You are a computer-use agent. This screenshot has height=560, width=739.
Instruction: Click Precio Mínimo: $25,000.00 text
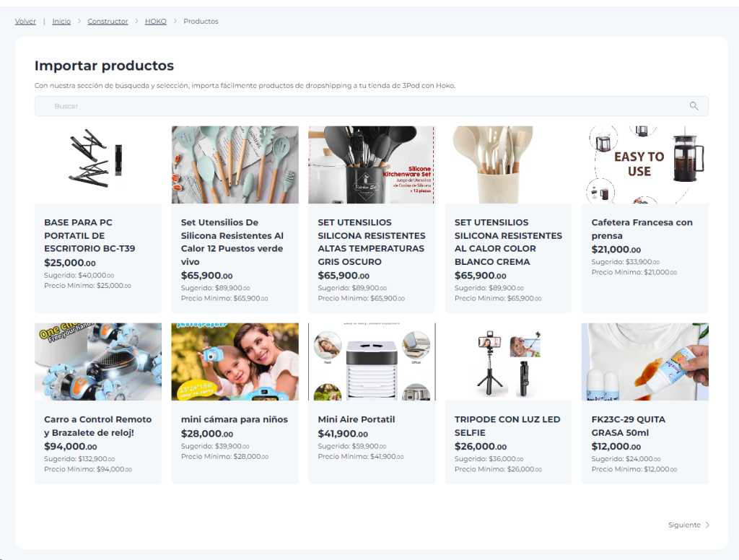tap(87, 286)
